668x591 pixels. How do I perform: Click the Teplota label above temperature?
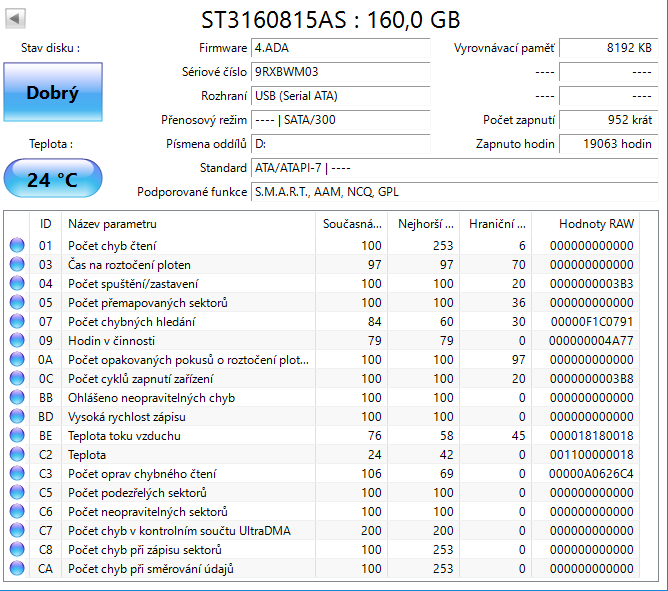click(x=51, y=144)
